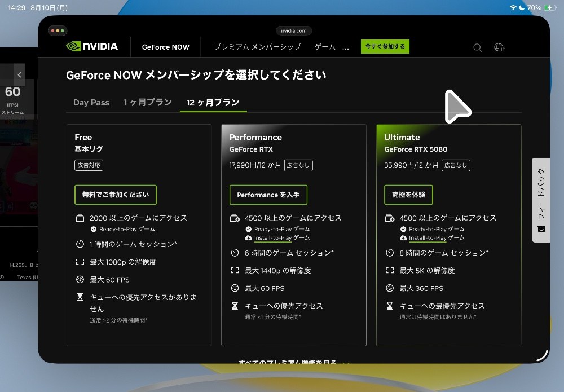Click the session clock icon in Performance card

(235, 253)
